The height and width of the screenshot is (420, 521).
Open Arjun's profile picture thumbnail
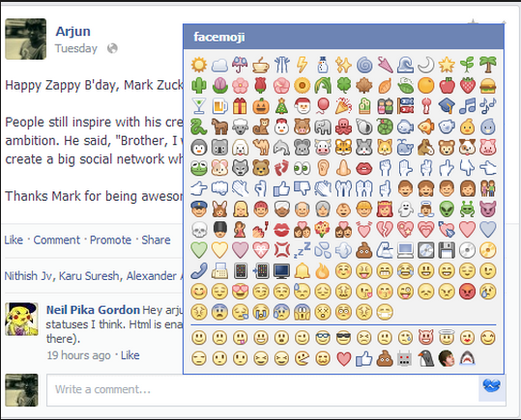click(25, 39)
